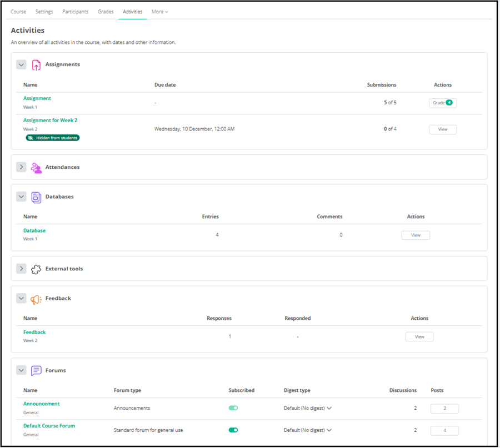This screenshot has height=448, width=500.
Task: Click the External tools puzzle icon
Action: tap(36, 268)
